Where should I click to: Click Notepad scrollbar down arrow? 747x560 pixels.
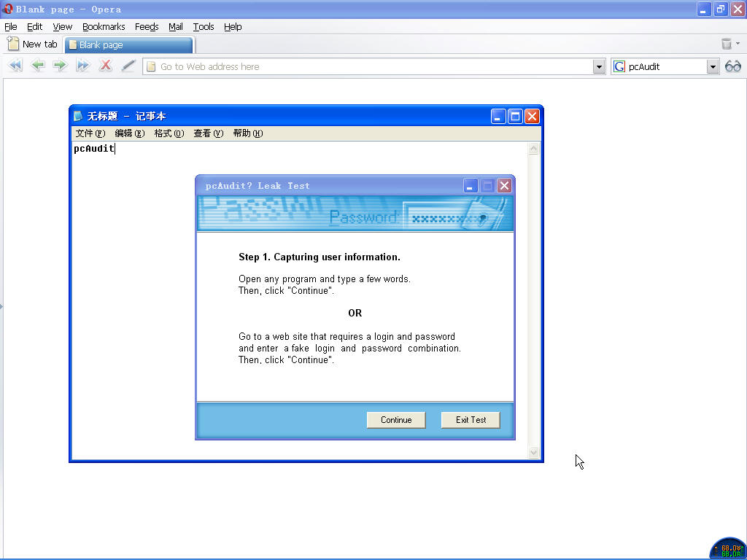(533, 452)
